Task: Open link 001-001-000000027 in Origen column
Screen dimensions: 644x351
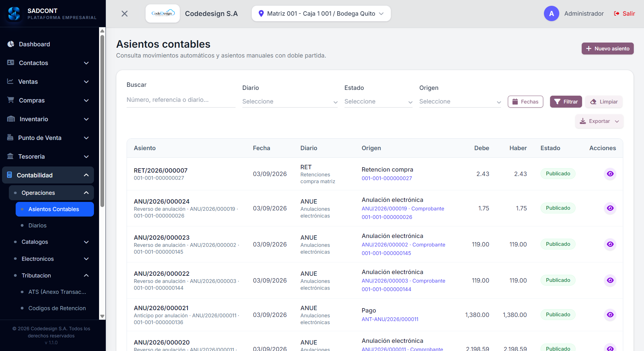Action: point(387,178)
